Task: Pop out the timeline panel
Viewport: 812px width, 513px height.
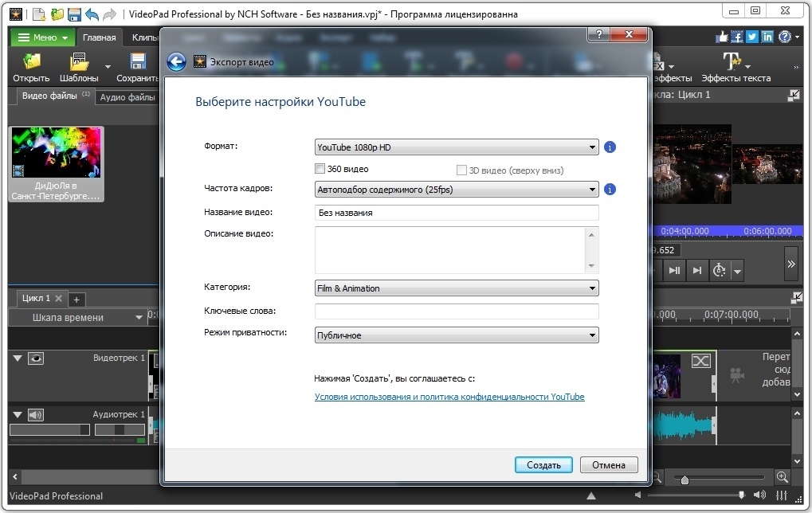Action: coord(797,298)
